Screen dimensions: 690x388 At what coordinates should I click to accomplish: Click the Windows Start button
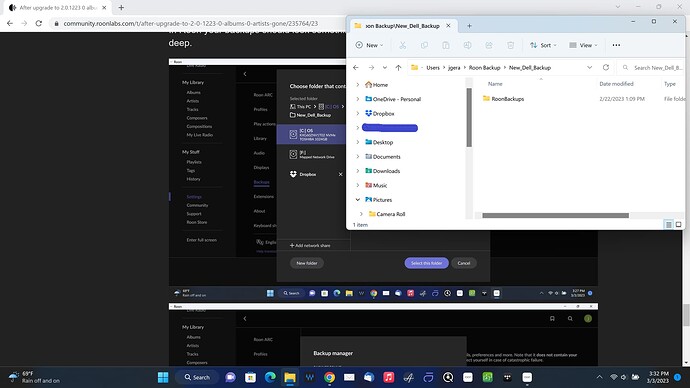[x=163, y=377]
